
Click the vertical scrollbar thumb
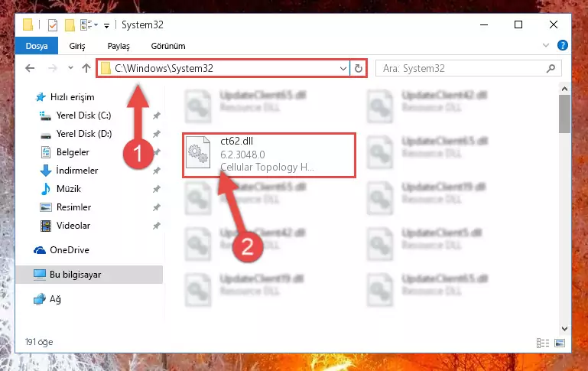pyautogui.click(x=564, y=114)
